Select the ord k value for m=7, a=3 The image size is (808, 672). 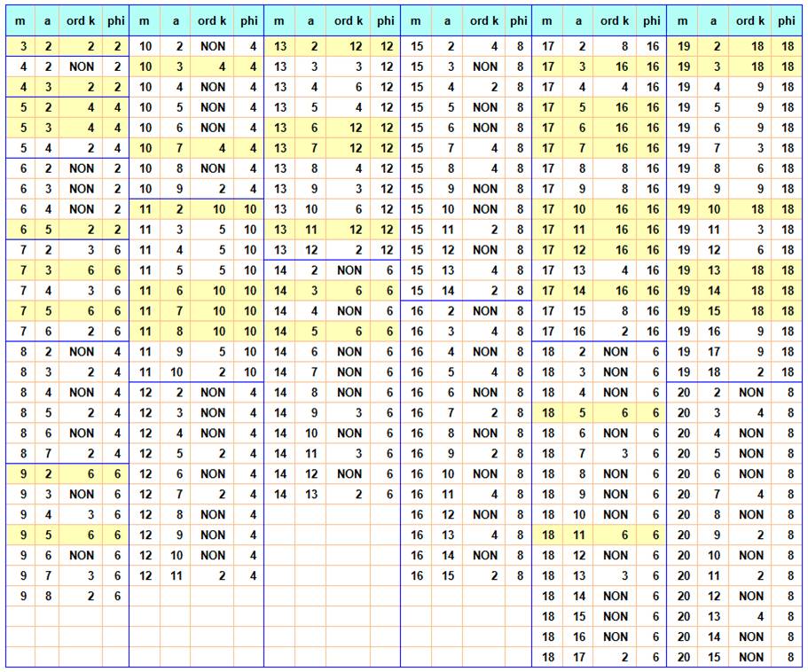coord(81,270)
